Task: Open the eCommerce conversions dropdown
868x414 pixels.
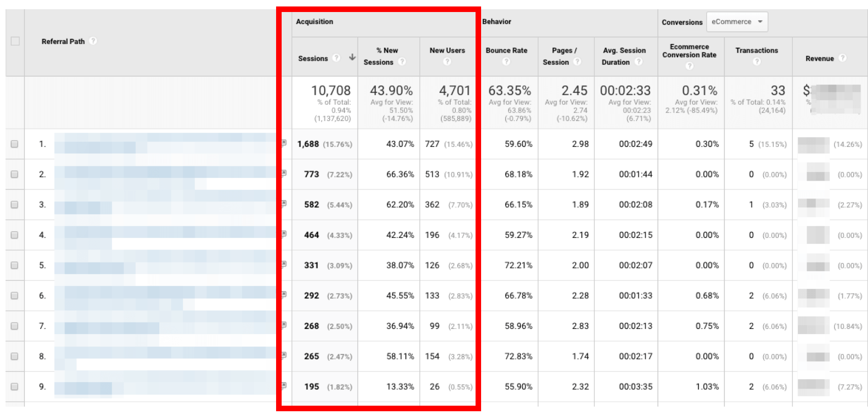Action: click(x=737, y=22)
